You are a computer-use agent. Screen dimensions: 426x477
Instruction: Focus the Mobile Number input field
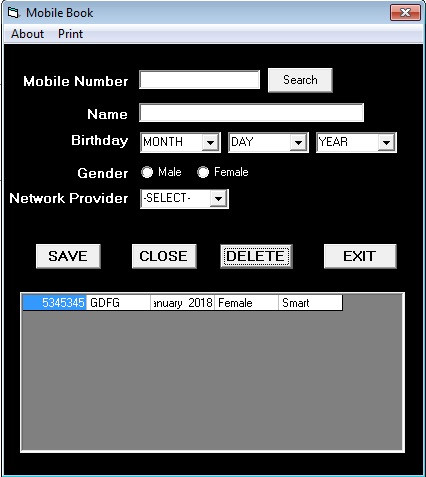click(x=199, y=80)
